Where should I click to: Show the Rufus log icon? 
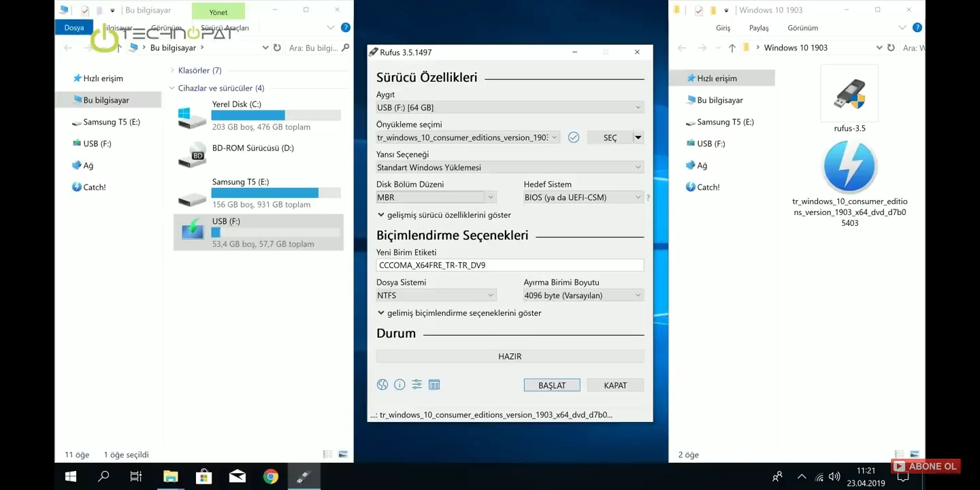coord(434,385)
